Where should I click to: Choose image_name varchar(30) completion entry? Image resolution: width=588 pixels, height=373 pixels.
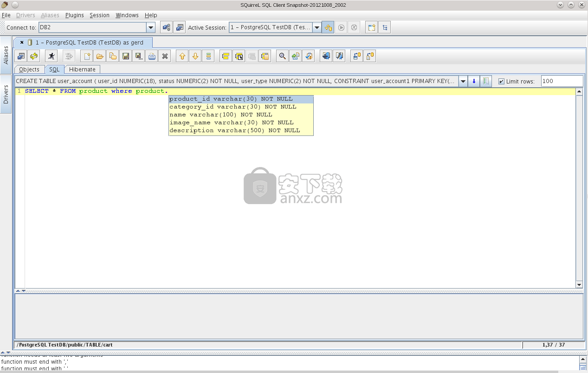coord(241,122)
